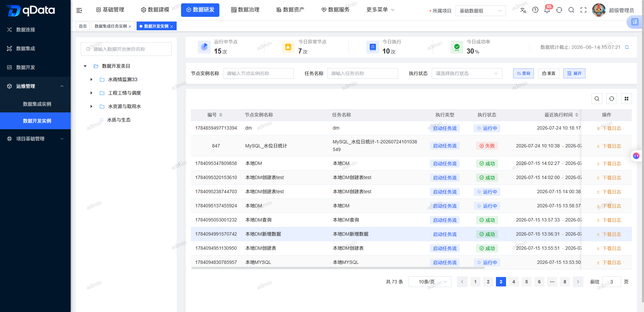Download log for dm row
644x312 pixels.
pos(609,128)
